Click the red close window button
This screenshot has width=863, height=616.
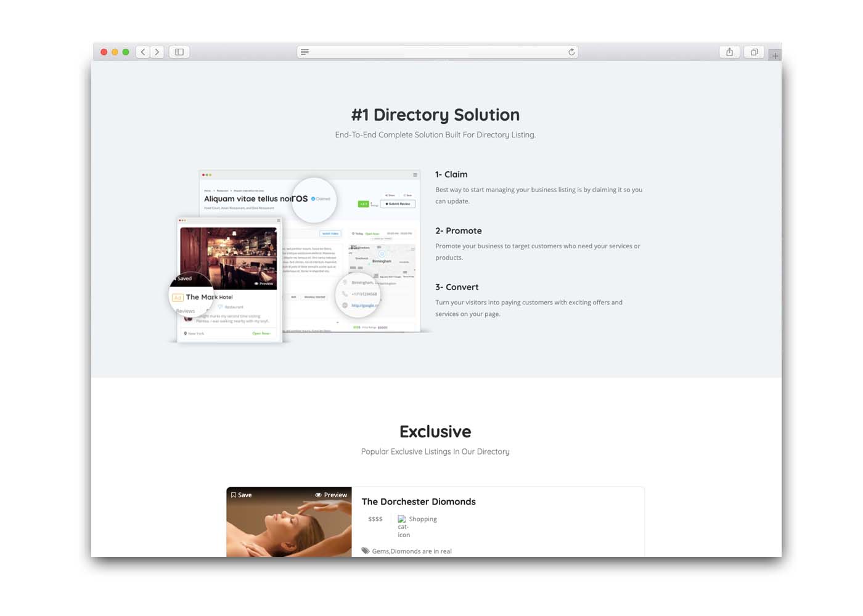104,52
